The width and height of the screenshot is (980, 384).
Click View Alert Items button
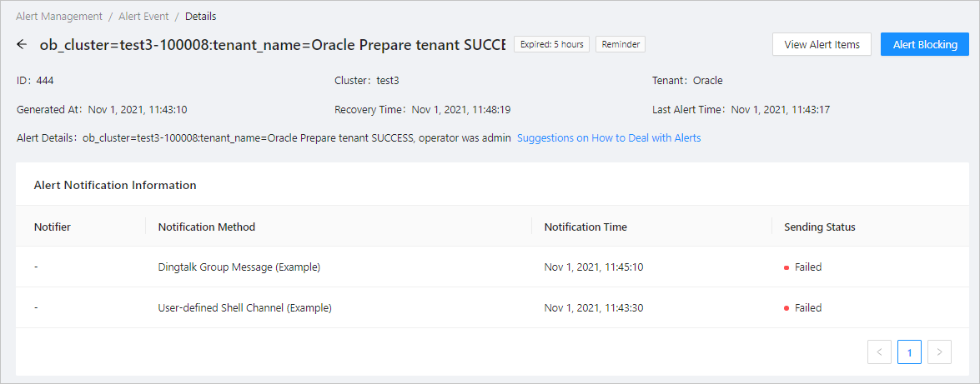(822, 44)
